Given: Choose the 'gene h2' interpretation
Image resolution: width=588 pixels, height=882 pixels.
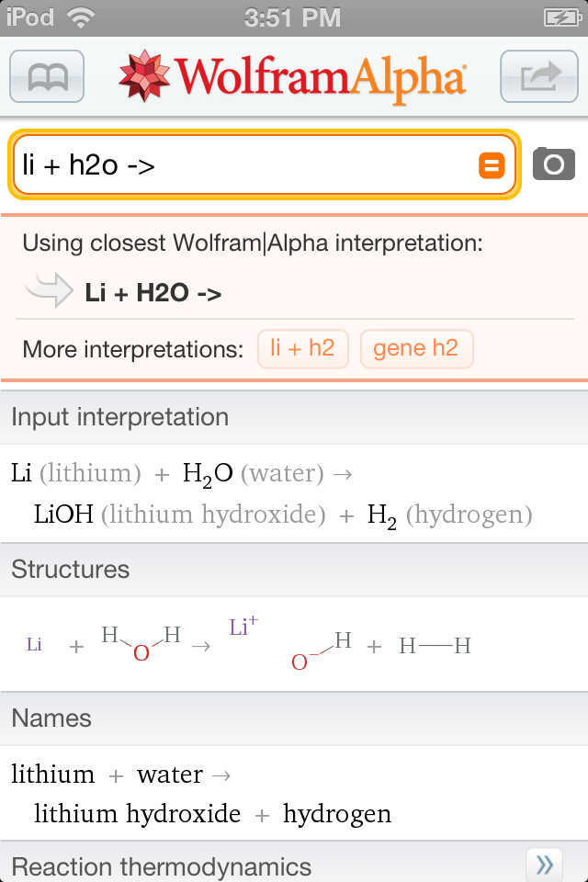Looking at the screenshot, I should click(x=416, y=349).
